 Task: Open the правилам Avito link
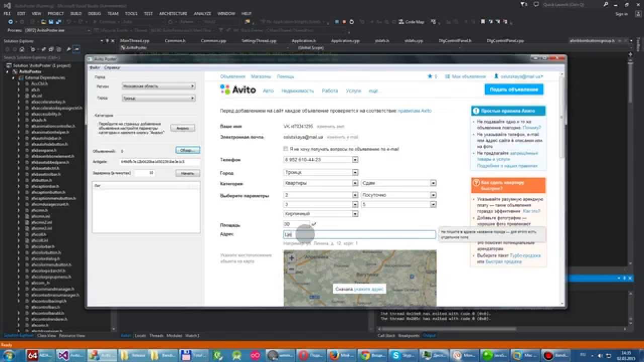[415, 111]
